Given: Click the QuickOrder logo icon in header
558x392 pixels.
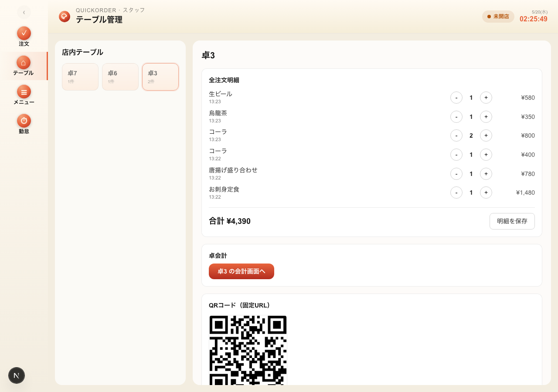Looking at the screenshot, I should point(65,17).
